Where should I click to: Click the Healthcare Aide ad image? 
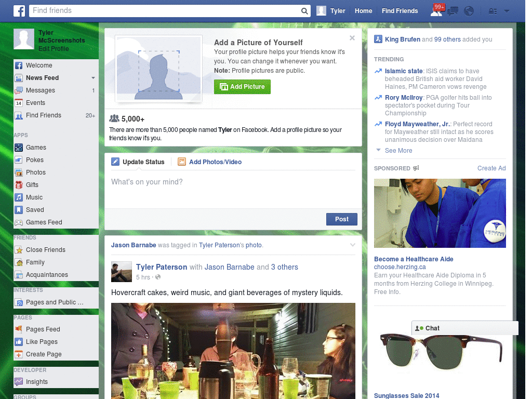[440, 213]
